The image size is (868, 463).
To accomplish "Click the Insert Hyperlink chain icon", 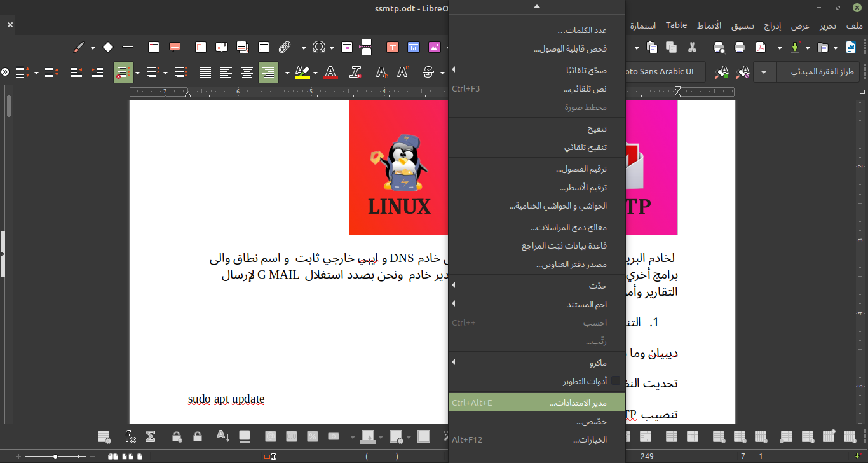I will (285, 47).
